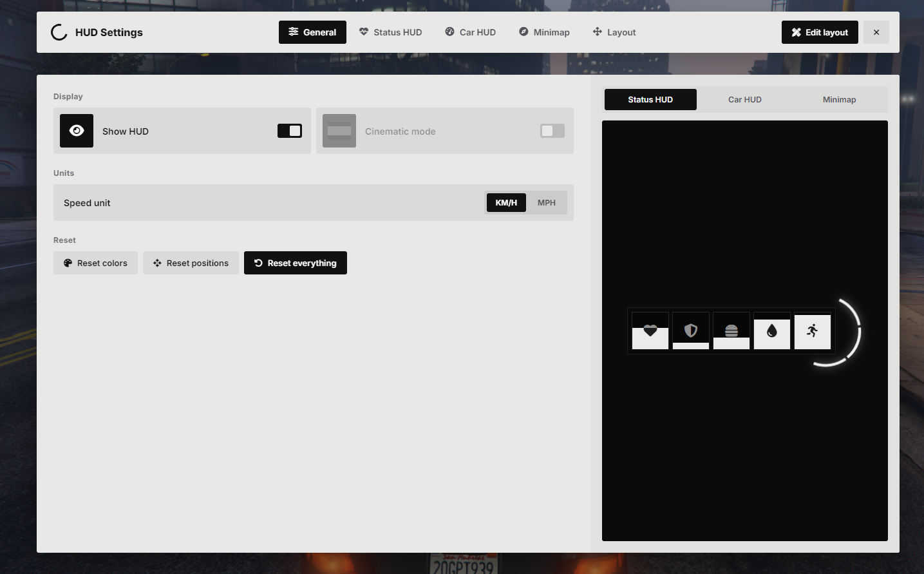The width and height of the screenshot is (924, 574).
Task: Switch to the Status HUD top tab
Action: (390, 32)
